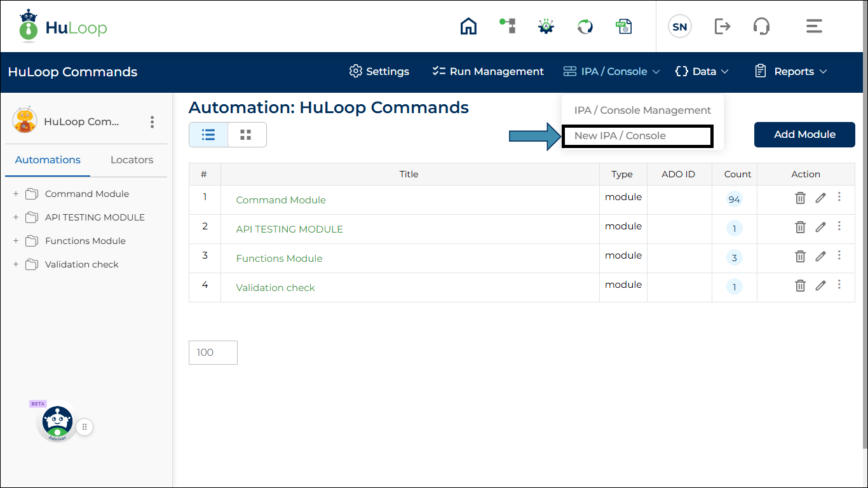The height and width of the screenshot is (488, 868).
Task: Open the Data dropdown menu
Action: coord(702,72)
